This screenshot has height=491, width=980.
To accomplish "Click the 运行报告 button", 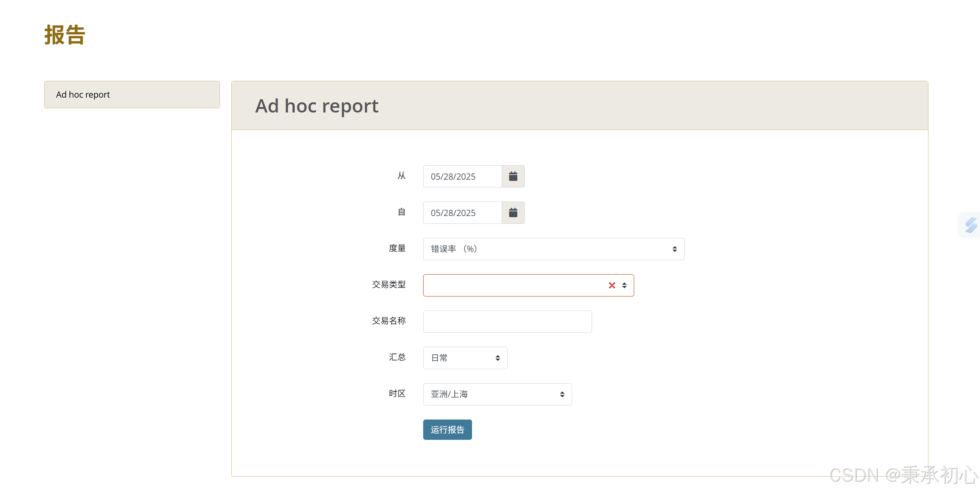I will click(447, 430).
